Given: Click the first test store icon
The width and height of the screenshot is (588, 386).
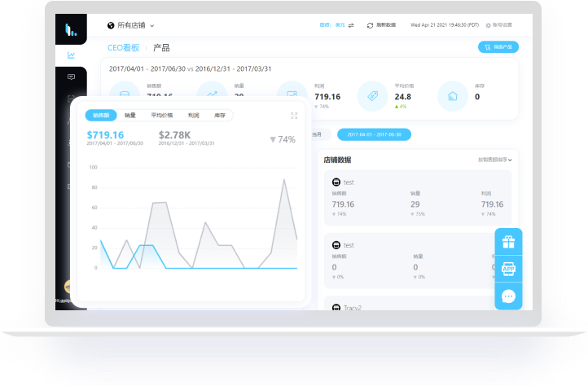Looking at the screenshot, I should [x=336, y=182].
